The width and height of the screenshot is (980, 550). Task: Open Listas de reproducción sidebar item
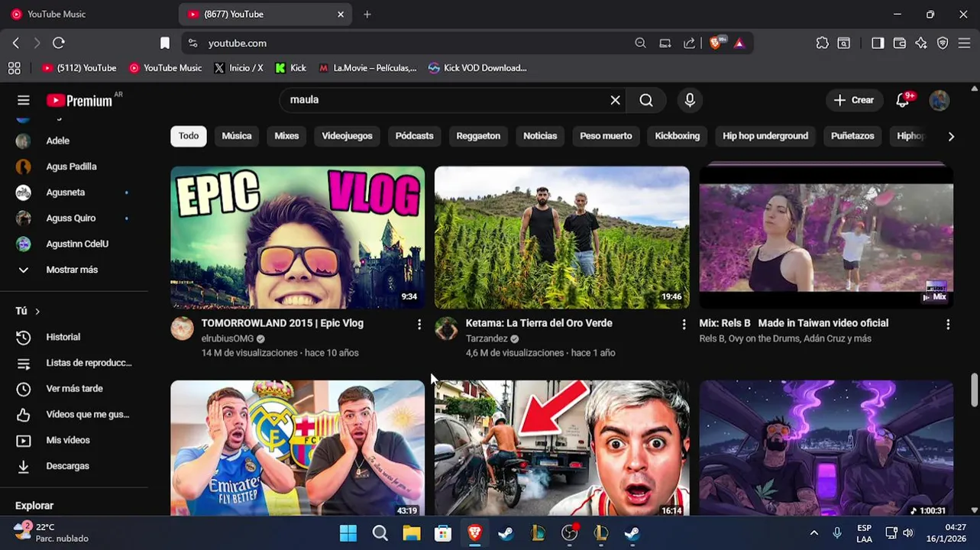click(73, 363)
